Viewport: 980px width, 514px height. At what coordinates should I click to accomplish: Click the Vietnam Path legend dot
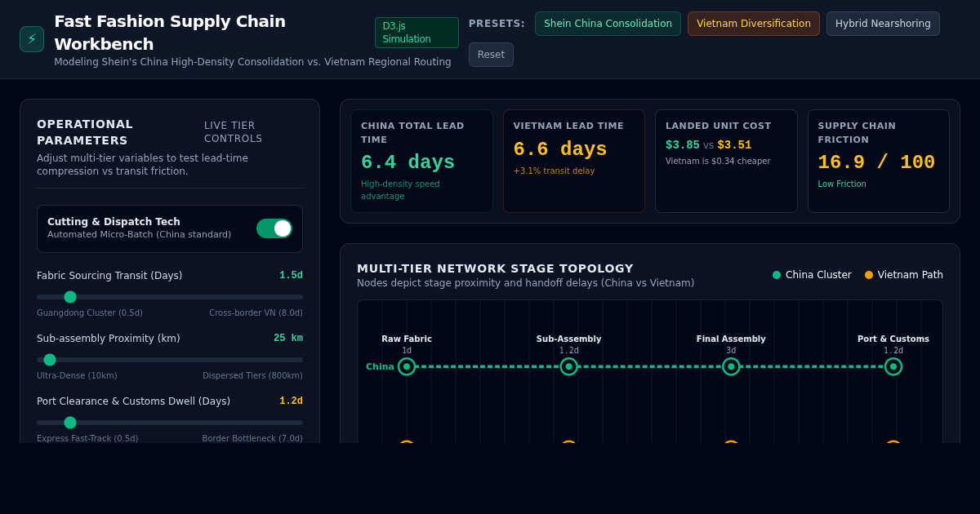tap(869, 275)
